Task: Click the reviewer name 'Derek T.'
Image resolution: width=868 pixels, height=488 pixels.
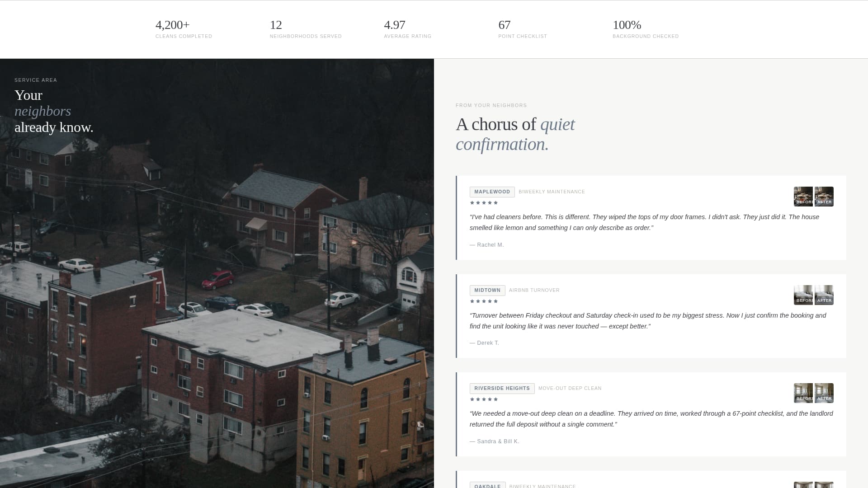Action: (484, 343)
